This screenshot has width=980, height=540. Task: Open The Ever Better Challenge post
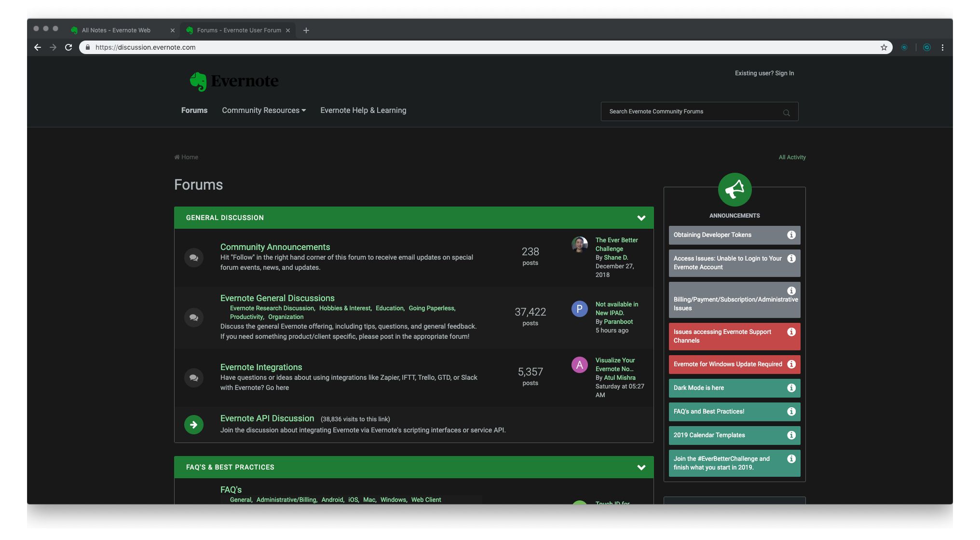coord(616,245)
